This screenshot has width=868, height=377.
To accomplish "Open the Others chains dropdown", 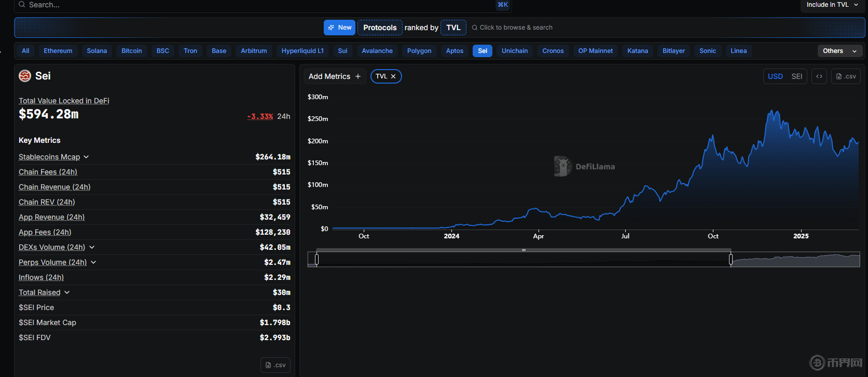I will (x=840, y=51).
